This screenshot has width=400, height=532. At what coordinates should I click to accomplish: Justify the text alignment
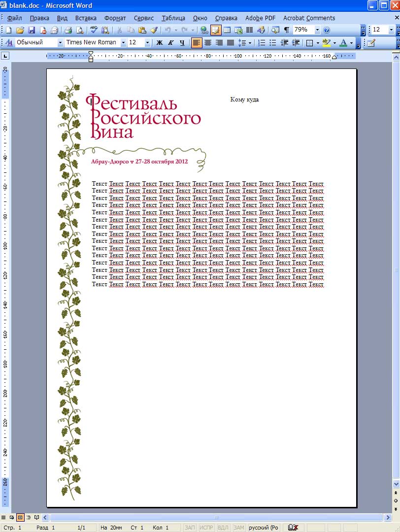click(x=231, y=43)
